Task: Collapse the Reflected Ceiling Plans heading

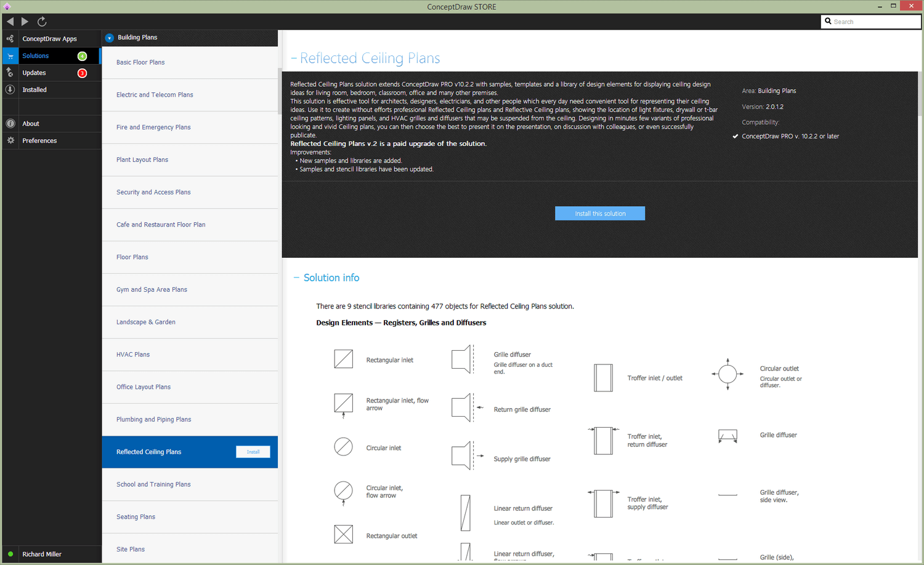Action: tap(294, 58)
